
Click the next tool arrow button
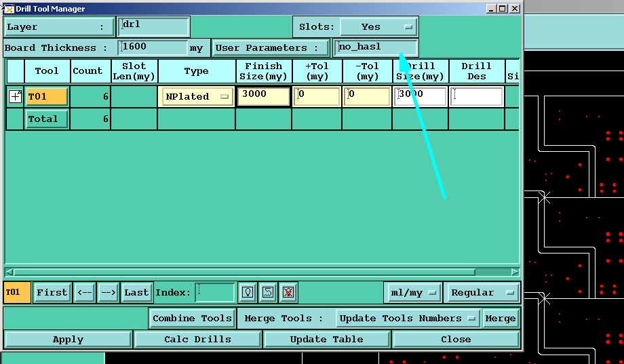click(x=108, y=292)
